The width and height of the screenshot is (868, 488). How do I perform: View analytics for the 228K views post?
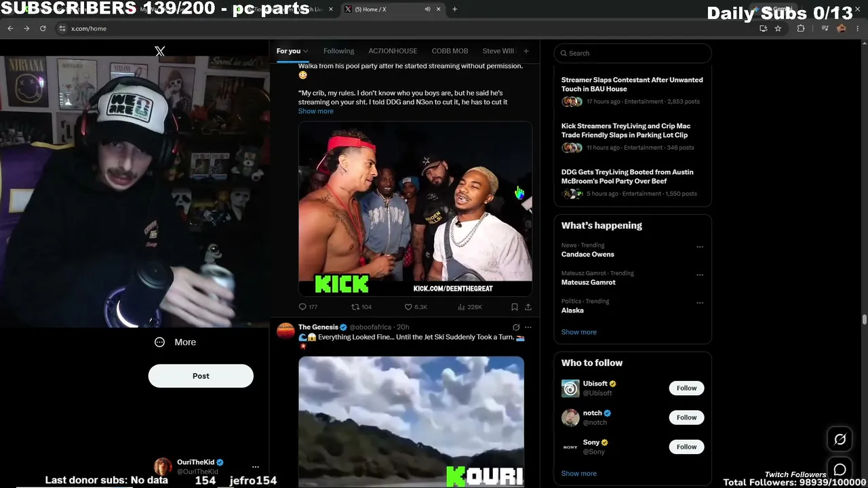470,307
